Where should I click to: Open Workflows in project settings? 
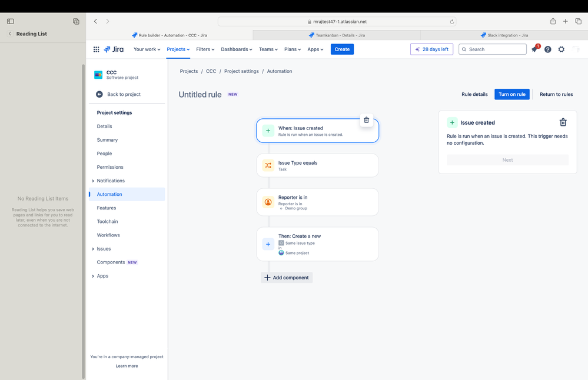[x=127, y=235]
